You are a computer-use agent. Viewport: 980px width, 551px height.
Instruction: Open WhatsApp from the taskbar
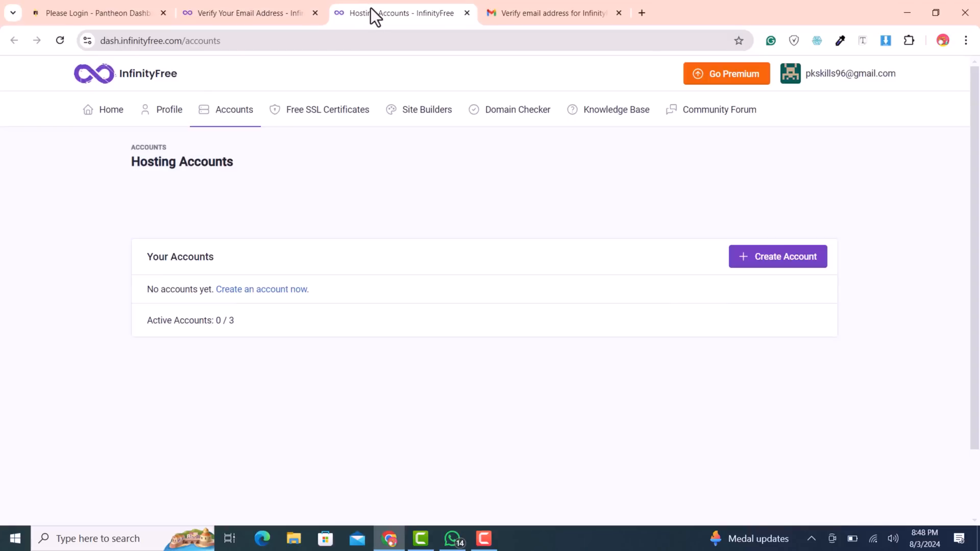tap(453, 538)
